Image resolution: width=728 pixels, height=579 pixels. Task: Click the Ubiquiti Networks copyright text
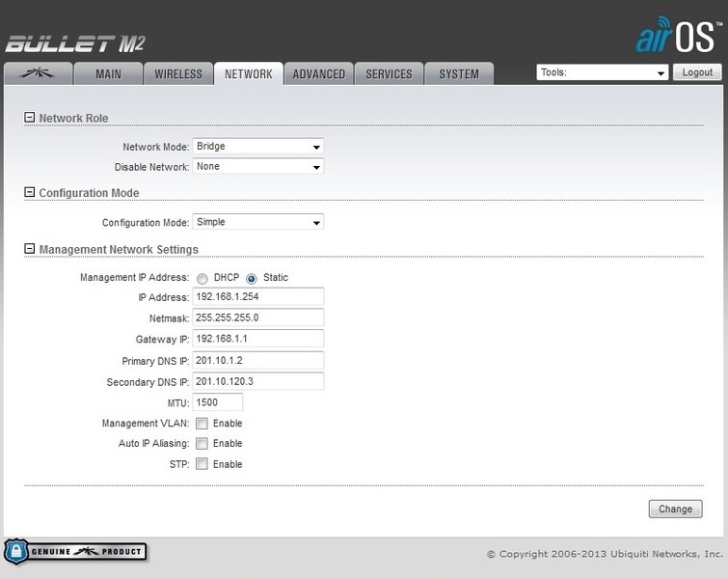(x=605, y=554)
